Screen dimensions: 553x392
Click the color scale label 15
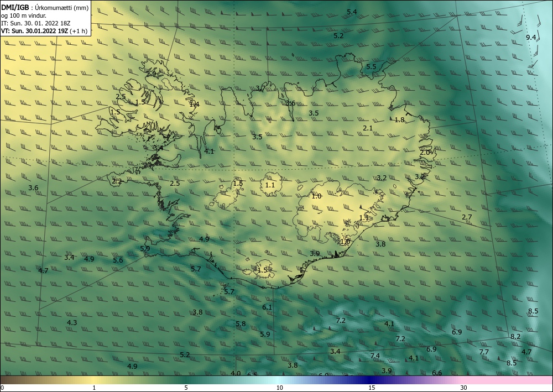(x=372, y=388)
